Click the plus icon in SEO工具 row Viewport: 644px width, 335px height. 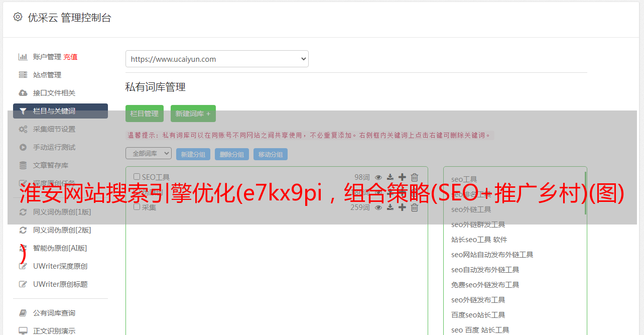click(x=402, y=177)
